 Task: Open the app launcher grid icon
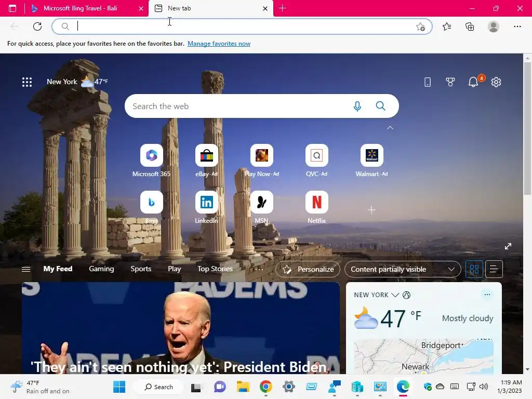tap(27, 82)
